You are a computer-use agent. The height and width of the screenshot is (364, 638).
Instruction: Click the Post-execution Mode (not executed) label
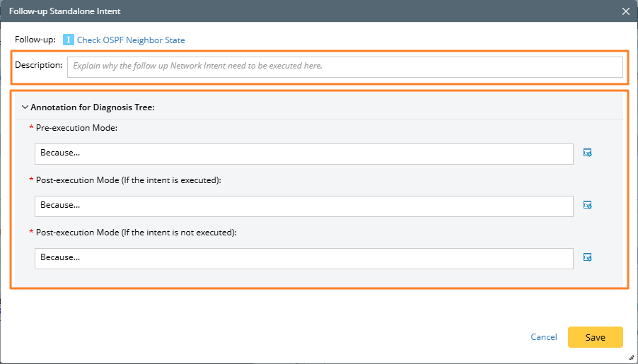136,233
